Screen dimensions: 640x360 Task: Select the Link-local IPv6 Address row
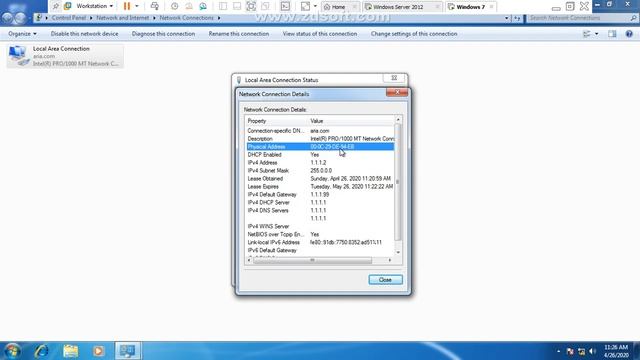pyautogui.click(x=320, y=242)
